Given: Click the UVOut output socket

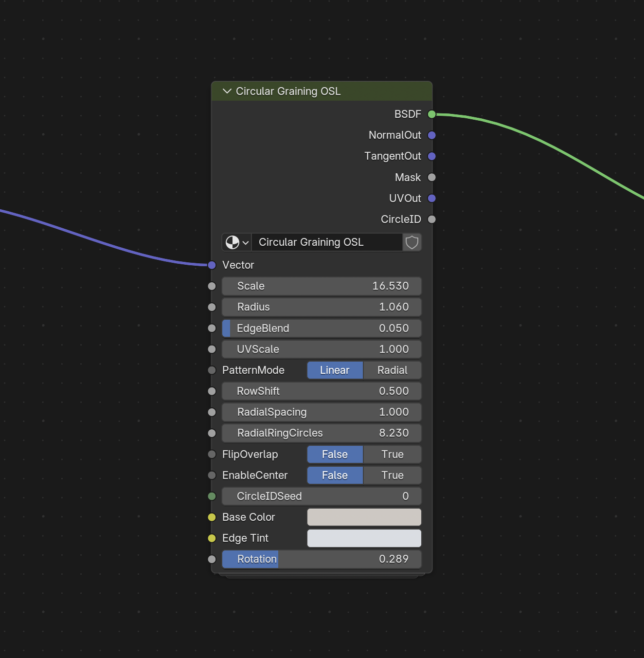Looking at the screenshot, I should tap(431, 198).
